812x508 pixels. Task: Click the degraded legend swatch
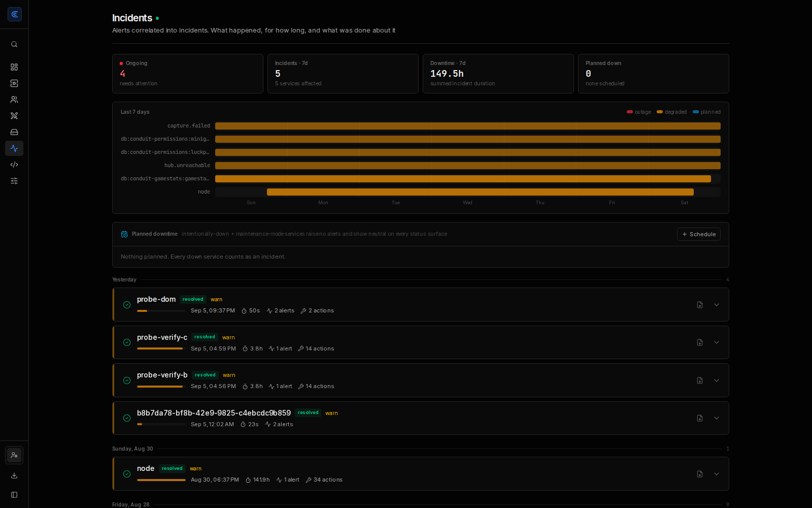[660, 112]
